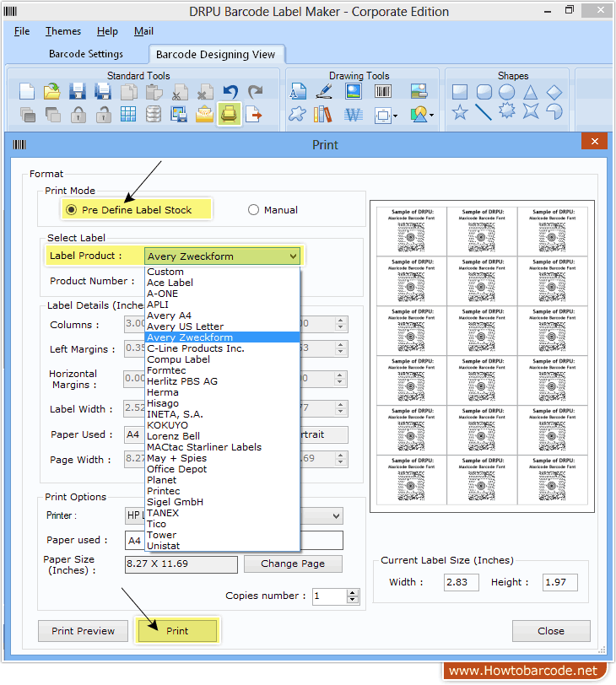Click the Print icon highlighted in toolbar
The width and height of the screenshot is (616, 685).
(230, 115)
